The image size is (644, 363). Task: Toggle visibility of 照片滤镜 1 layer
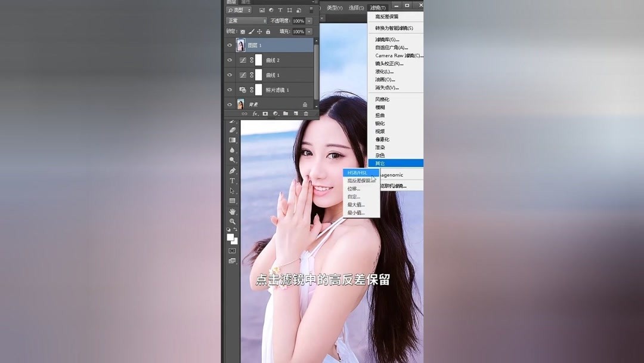tap(229, 90)
